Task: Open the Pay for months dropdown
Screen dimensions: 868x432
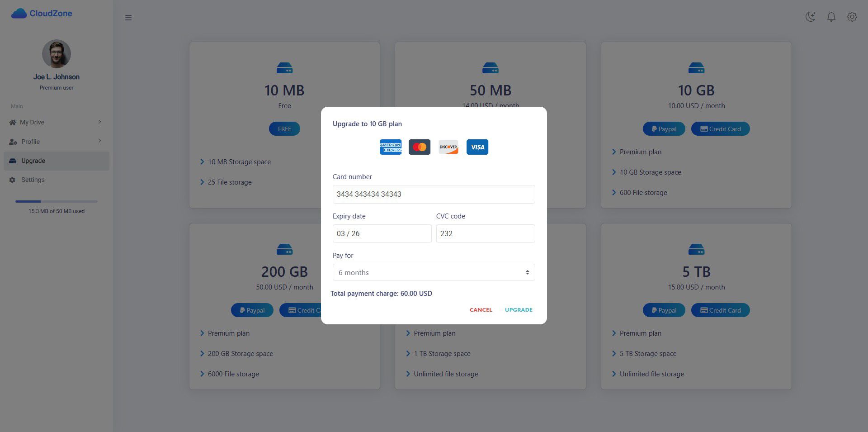Action: (434, 272)
